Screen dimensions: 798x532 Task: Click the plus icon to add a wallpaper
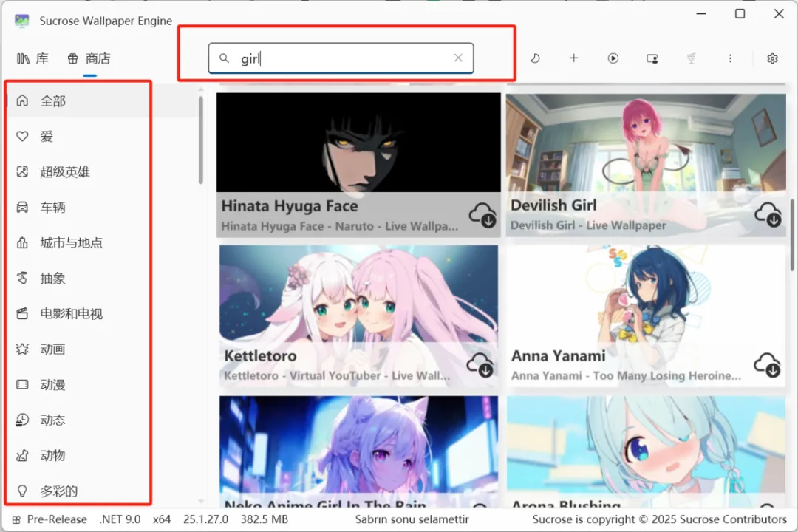(574, 58)
